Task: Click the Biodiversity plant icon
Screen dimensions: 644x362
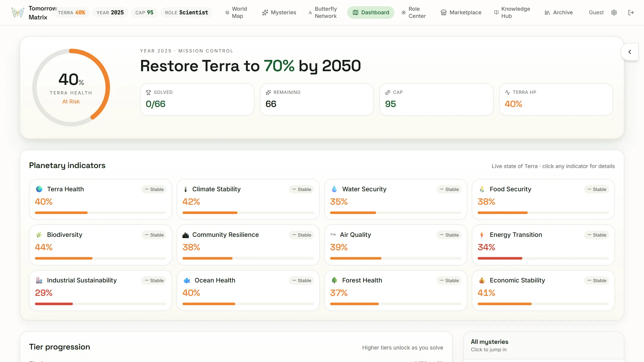Action: [x=39, y=235]
